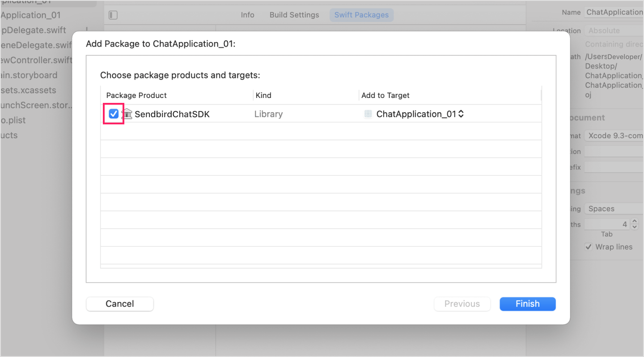Screen dimensions: 644x357
Task: Click the Kind column header
Action: click(263, 95)
